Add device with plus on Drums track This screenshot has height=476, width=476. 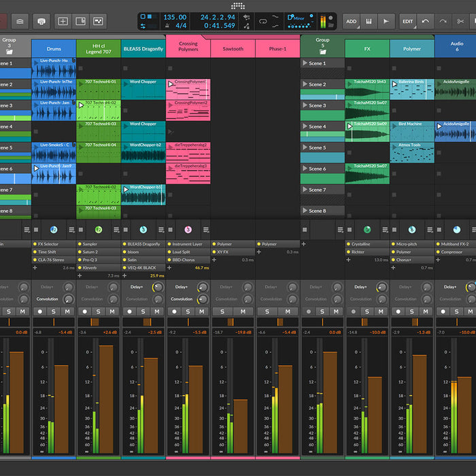(x=35, y=268)
